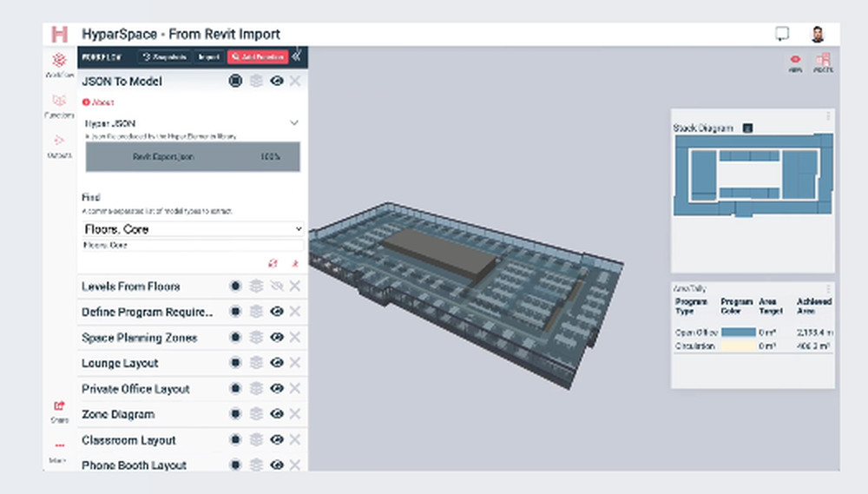Open the comments icon in header
868x494 pixels.
[782, 34]
